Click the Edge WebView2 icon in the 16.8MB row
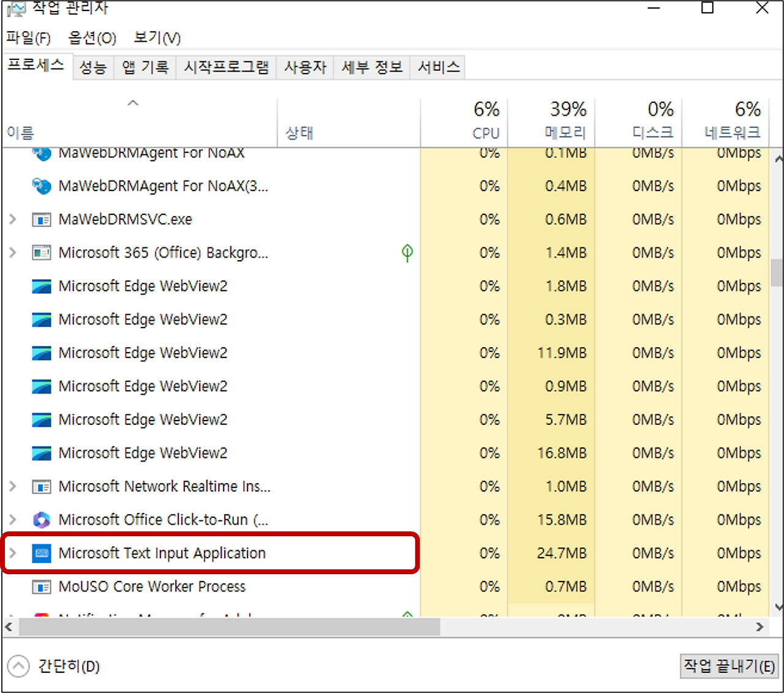 pos(41,453)
